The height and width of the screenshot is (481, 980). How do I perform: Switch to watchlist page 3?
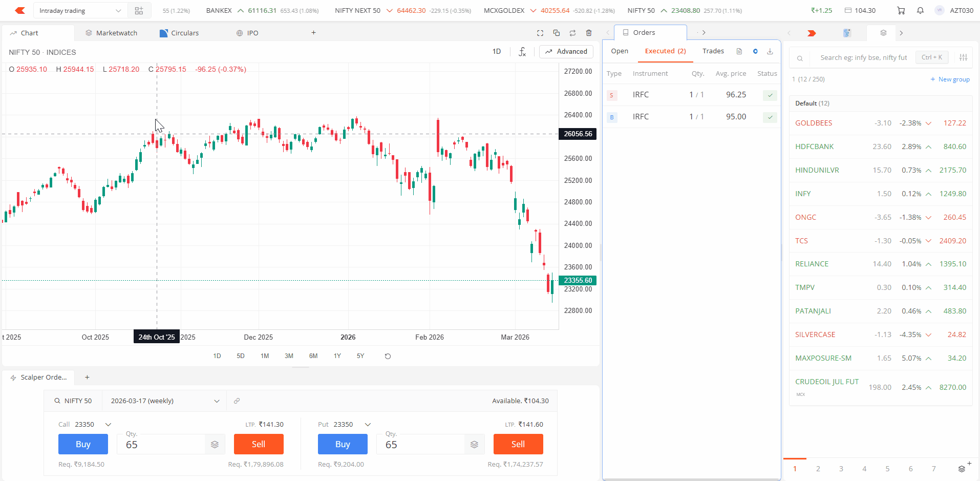tap(841, 469)
